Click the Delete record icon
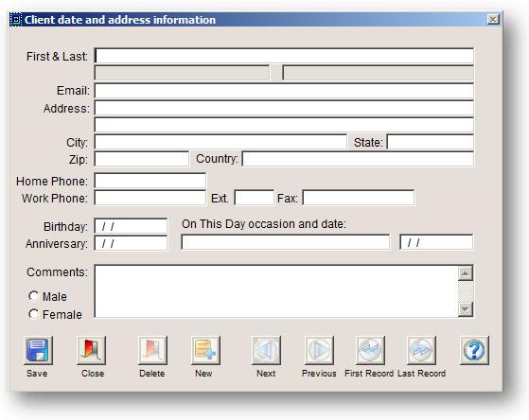Viewport: 529px width, 420px height. pyautogui.click(x=152, y=350)
